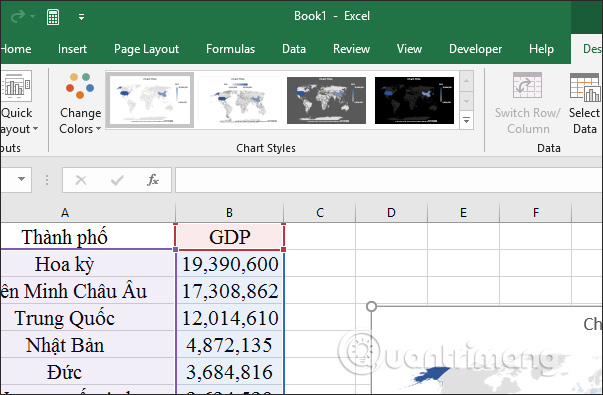Open Insert Function fx button
The image size is (603, 395).
pos(153,180)
